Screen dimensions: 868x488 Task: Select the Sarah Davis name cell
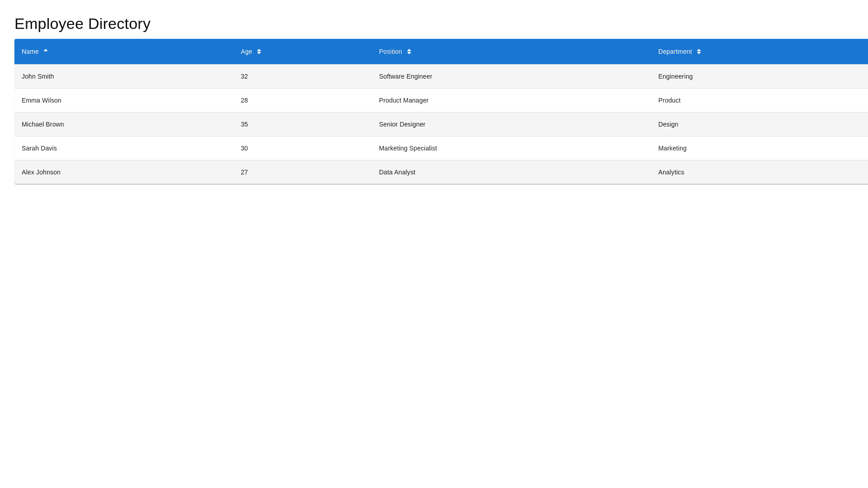pos(39,148)
